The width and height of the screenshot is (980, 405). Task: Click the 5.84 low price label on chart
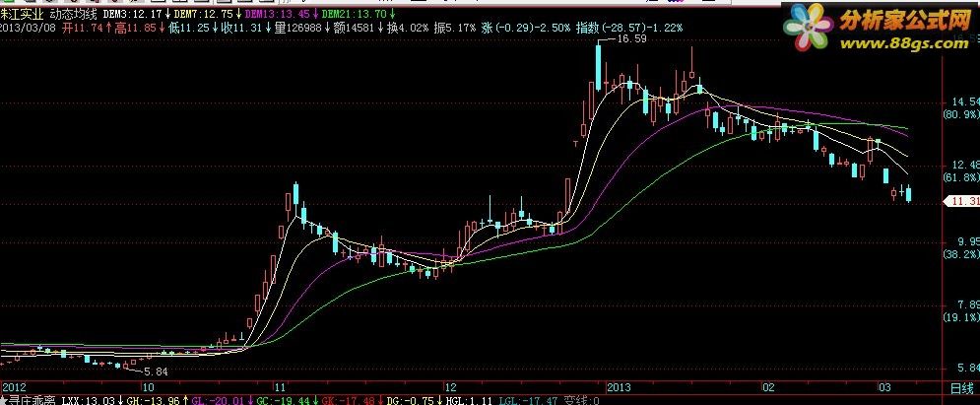[157, 371]
